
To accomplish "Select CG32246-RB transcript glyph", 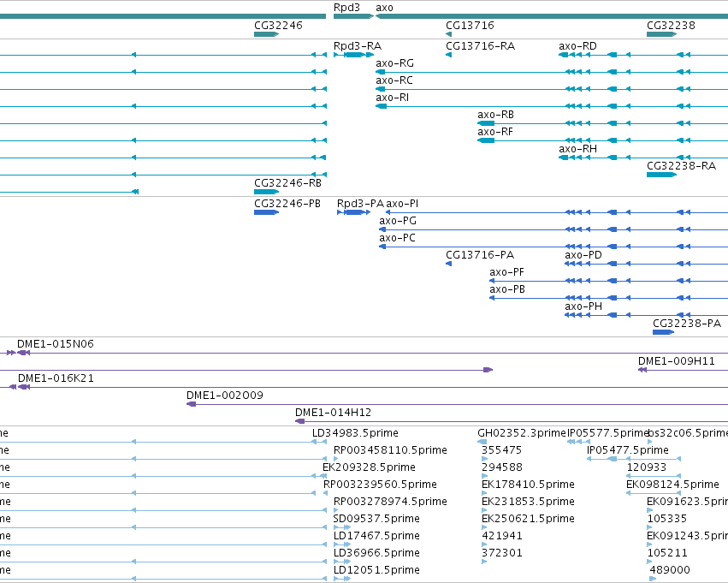I will click(267, 192).
